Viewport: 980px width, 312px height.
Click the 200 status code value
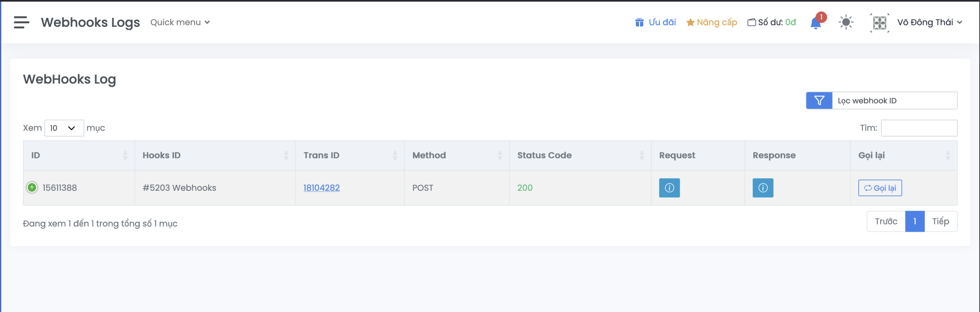pyautogui.click(x=525, y=188)
